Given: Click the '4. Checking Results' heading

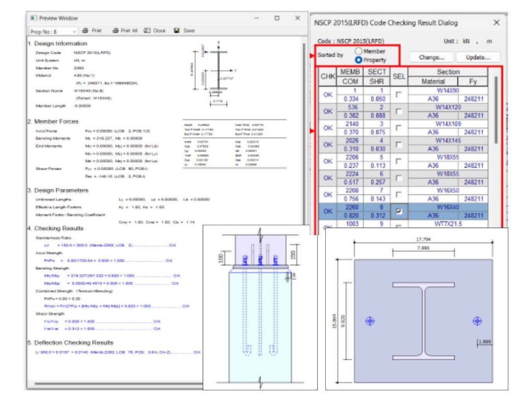Looking at the screenshot, I should (55, 228).
